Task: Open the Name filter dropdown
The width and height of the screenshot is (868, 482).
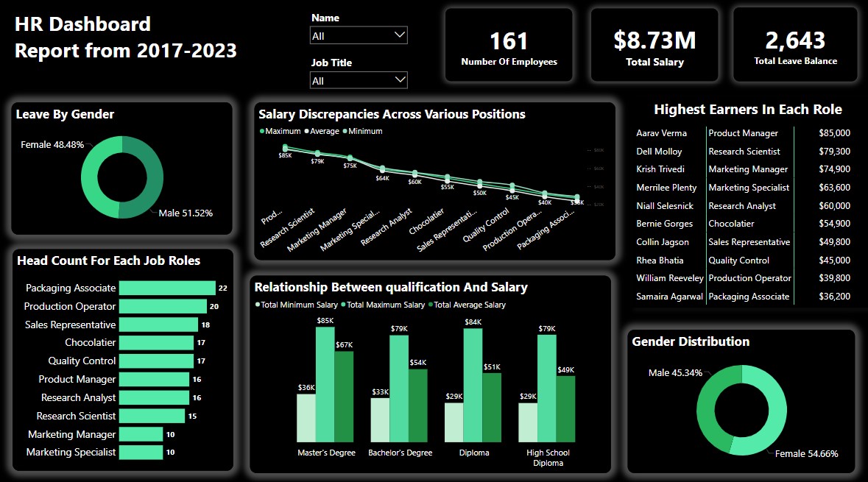Action: click(359, 35)
